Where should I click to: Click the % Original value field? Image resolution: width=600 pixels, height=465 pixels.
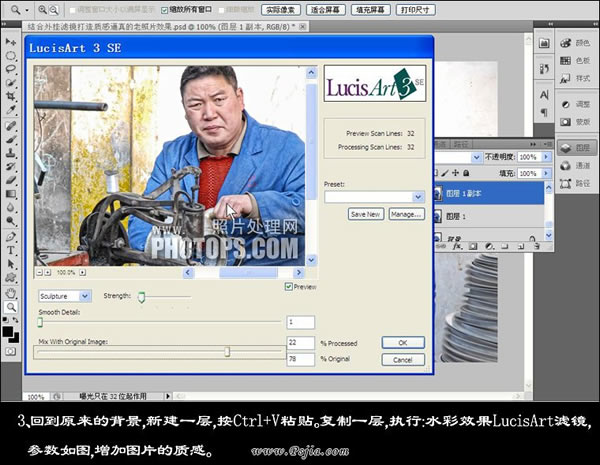click(x=301, y=359)
